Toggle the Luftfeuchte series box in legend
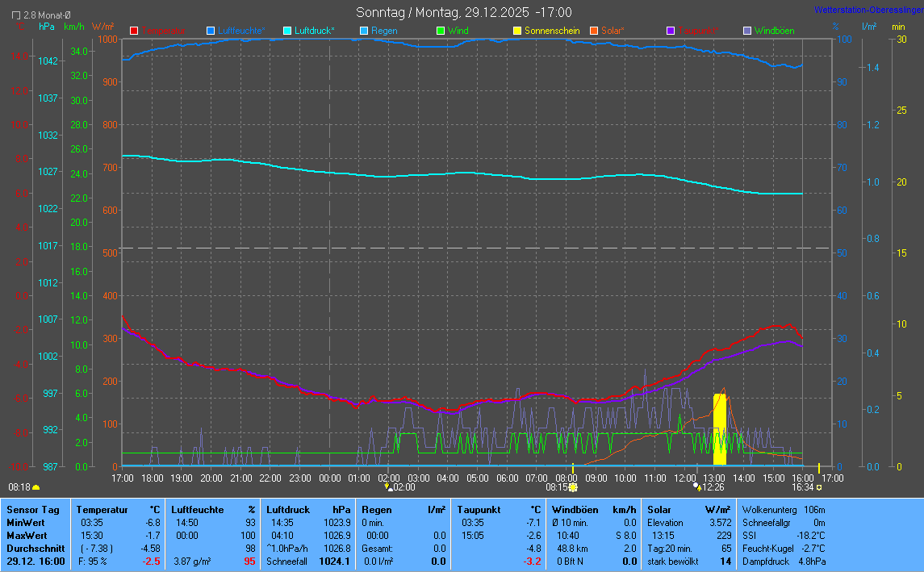 211,31
